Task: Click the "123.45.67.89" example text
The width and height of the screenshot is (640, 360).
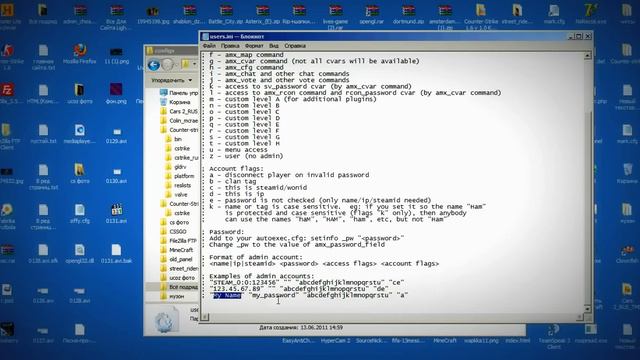Action: pos(237,289)
